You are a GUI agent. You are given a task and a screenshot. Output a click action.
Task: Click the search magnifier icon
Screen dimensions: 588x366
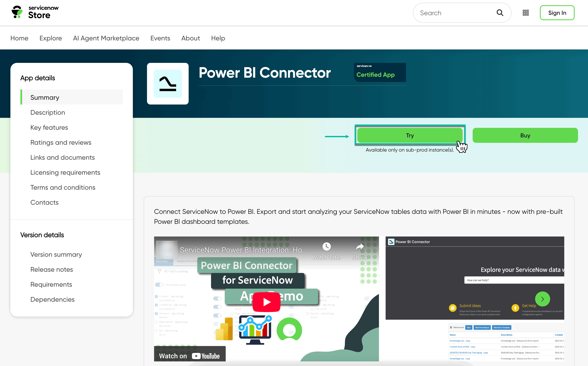(500, 13)
